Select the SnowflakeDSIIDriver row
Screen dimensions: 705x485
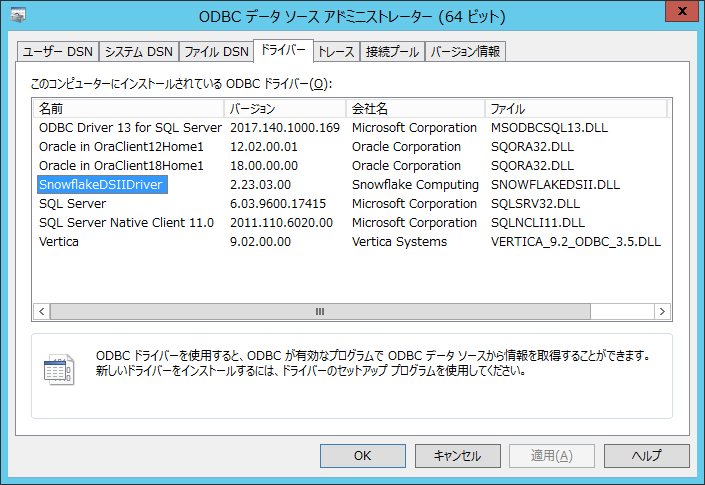(102, 185)
